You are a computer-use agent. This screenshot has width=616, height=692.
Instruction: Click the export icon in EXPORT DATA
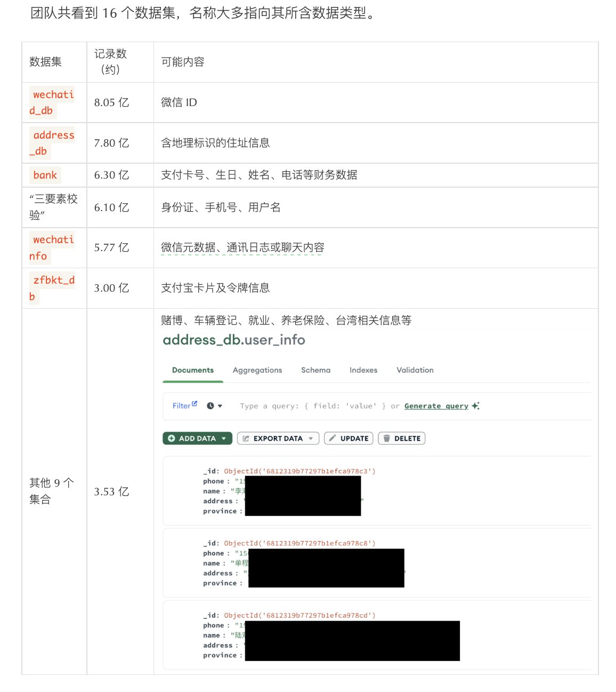(246, 438)
